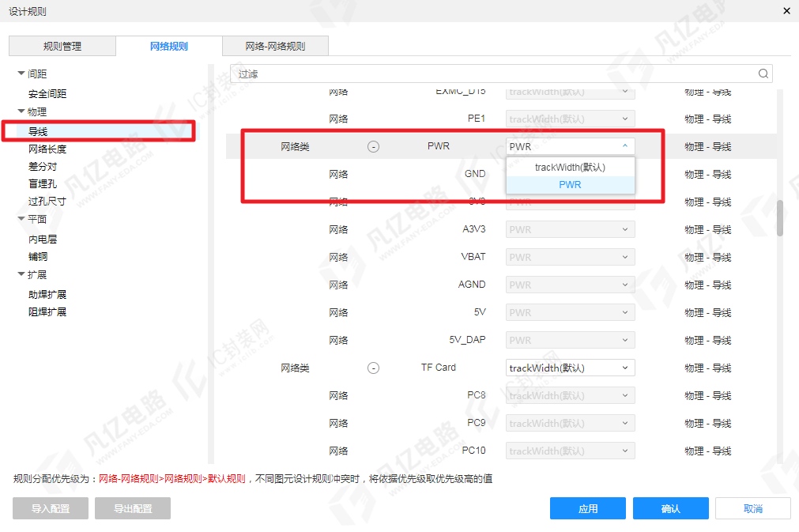Select 阻焊扩展 in the rule tree
The height and width of the screenshot is (532, 799).
tap(47, 312)
